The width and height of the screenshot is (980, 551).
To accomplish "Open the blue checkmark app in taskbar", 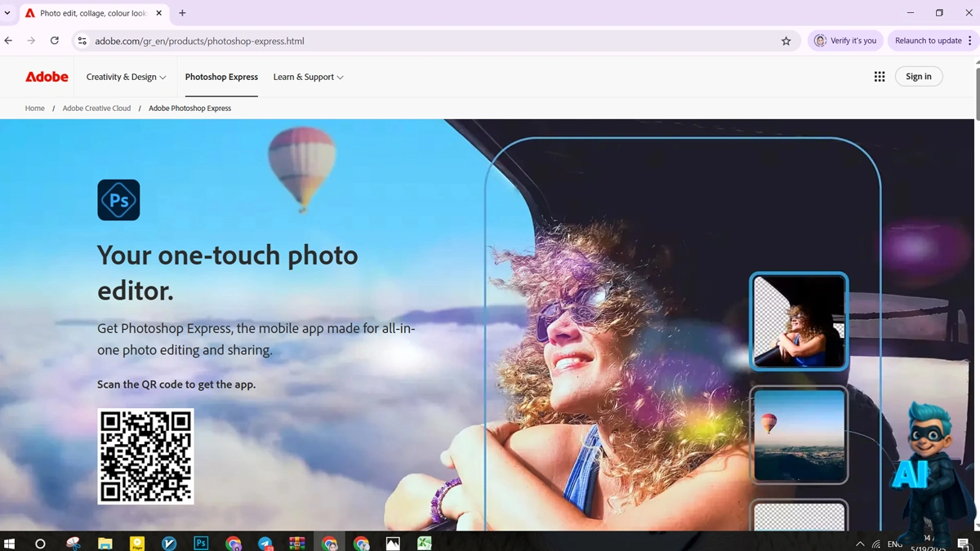I will pyautogui.click(x=169, y=544).
